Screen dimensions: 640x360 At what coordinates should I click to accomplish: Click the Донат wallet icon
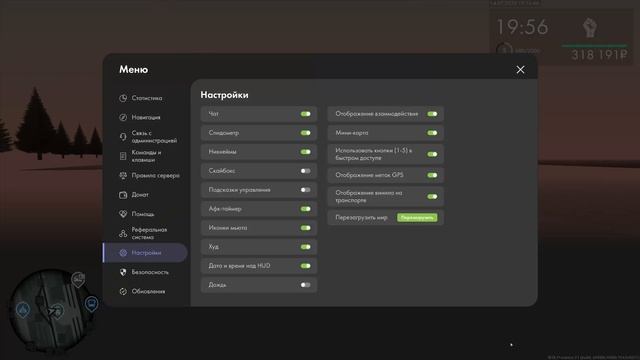click(123, 195)
